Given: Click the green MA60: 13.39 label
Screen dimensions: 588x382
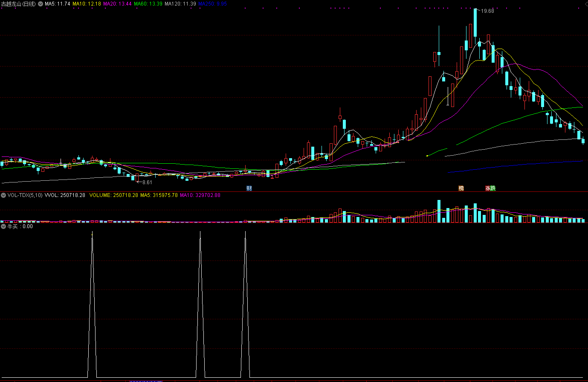Looking at the screenshot, I should 148,4.
